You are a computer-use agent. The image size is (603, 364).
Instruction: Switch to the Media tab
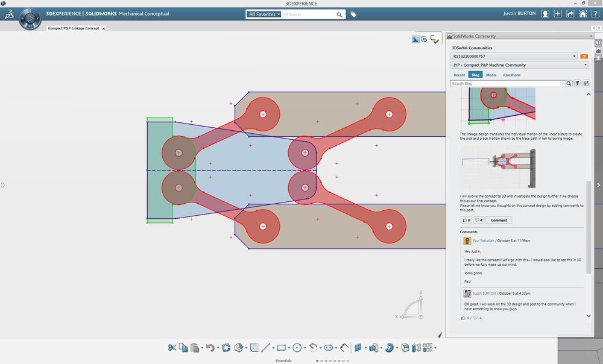[491, 75]
